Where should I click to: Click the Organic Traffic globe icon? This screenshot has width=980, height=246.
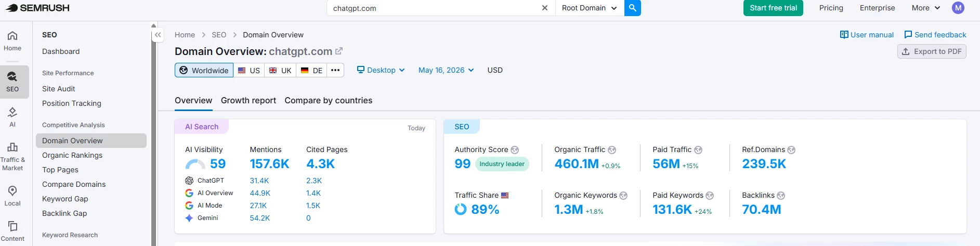pyautogui.click(x=612, y=150)
